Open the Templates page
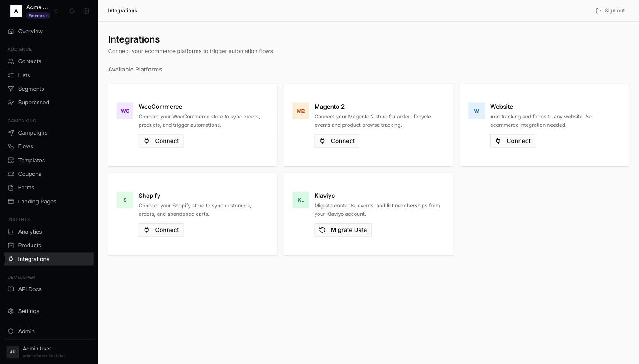Image resolution: width=639 pixels, height=364 pixels. click(49, 161)
